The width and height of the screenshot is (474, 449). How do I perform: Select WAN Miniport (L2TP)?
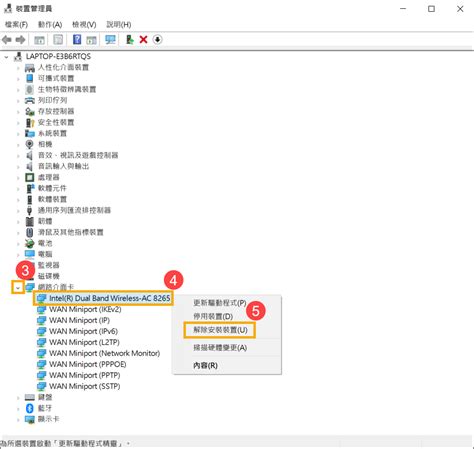pos(84,342)
